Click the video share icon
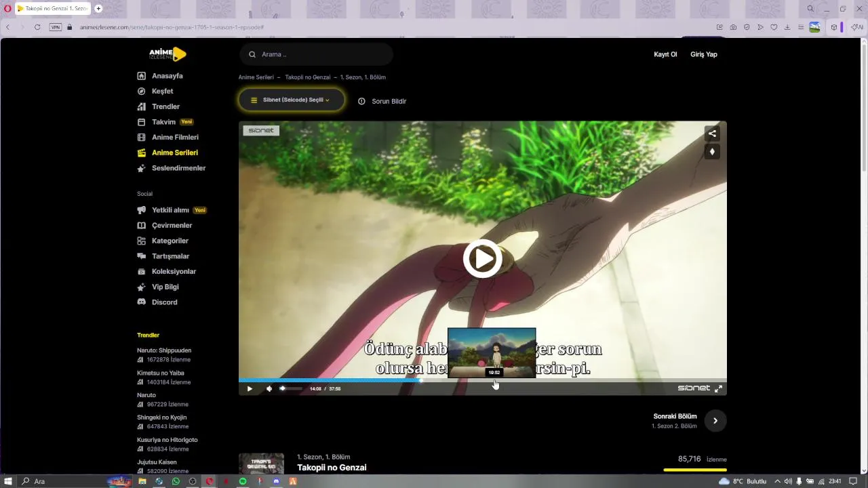The image size is (868, 488). coord(712,134)
